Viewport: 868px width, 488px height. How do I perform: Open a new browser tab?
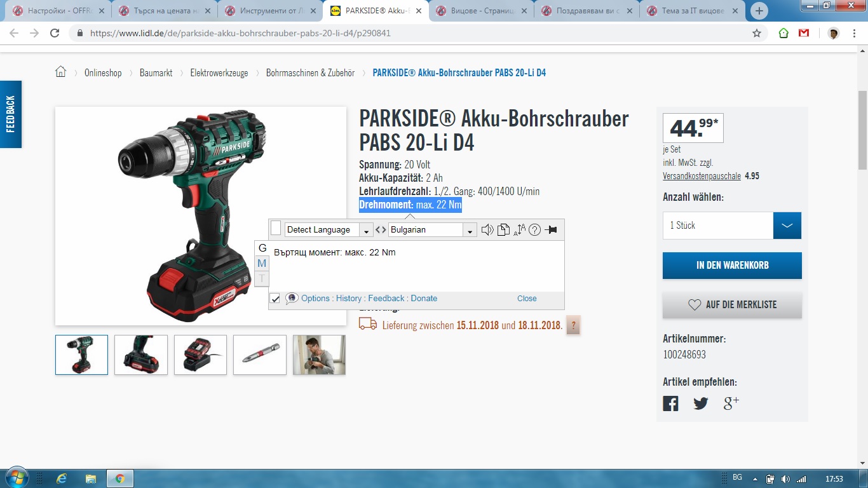pyautogui.click(x=759, y=11)
